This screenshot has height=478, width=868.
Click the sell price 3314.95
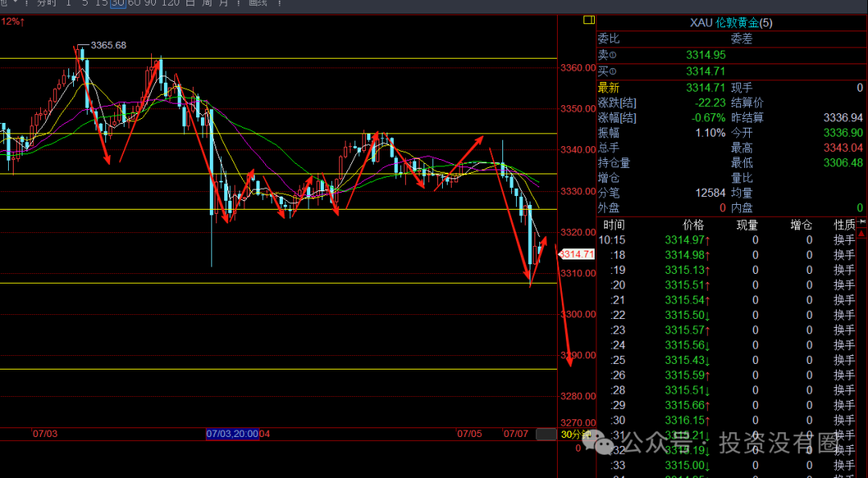pos(706,55)
